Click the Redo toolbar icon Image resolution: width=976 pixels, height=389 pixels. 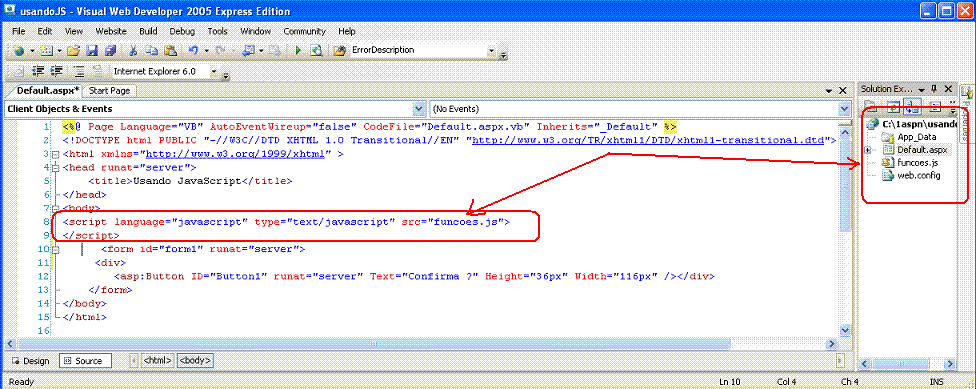click(220, 50)
